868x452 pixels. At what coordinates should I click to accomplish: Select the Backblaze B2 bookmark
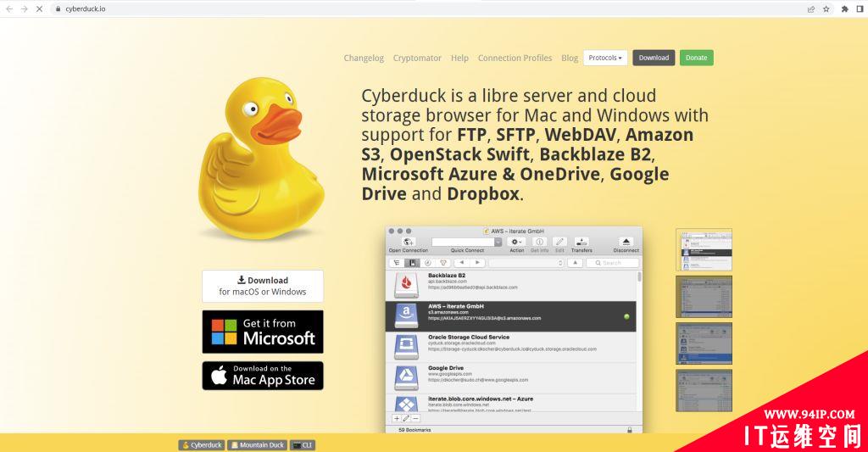(x=510, y=285)
